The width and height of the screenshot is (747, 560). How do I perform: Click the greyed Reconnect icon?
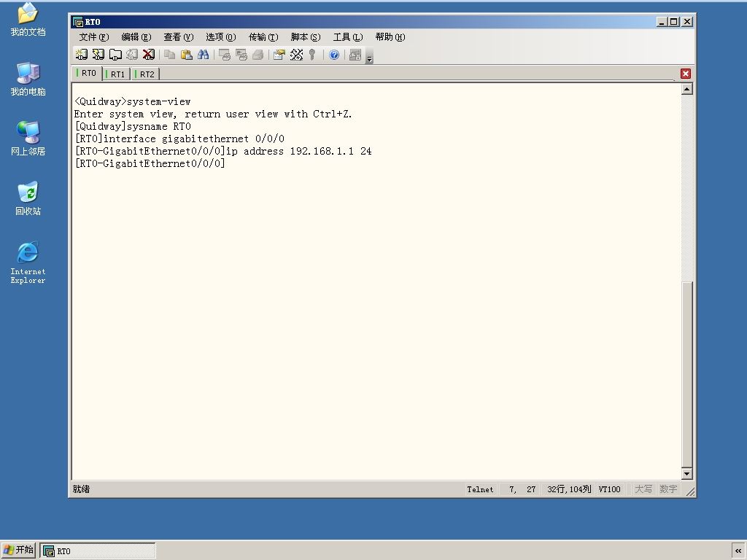(x=132, y=55)
